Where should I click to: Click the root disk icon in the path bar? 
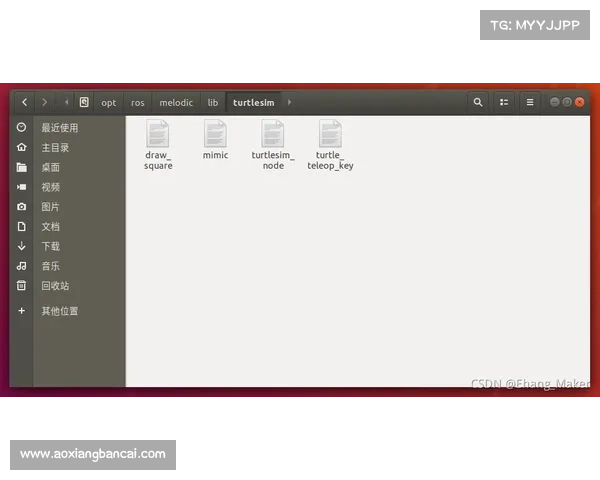[x=84, y=102]
